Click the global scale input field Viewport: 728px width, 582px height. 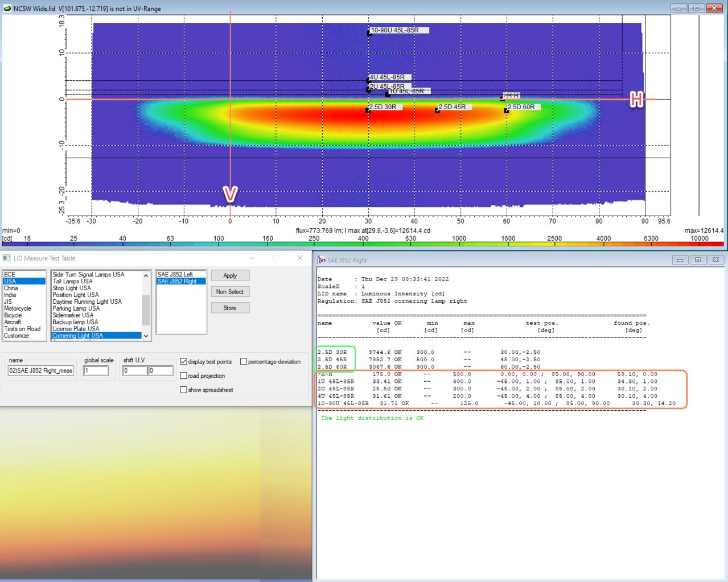pyautogui.click(x=96, y=371)
